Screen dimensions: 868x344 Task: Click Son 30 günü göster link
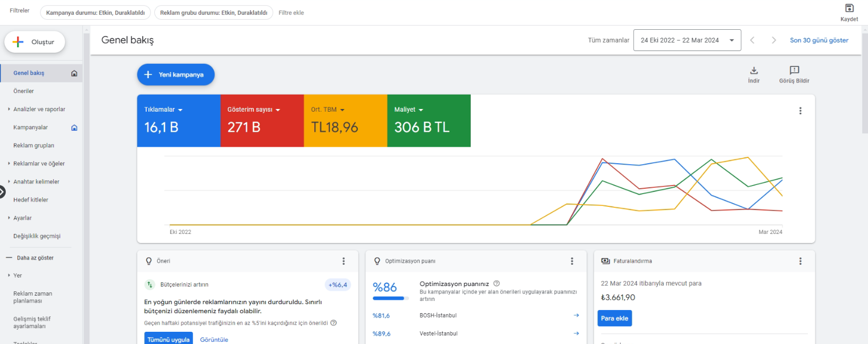(819, 40)
